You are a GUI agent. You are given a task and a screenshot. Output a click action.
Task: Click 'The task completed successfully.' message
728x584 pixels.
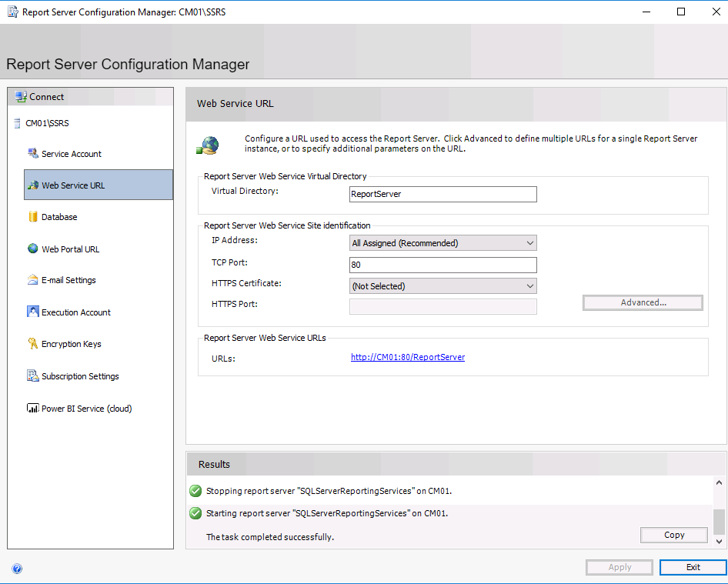coord(270,537)
